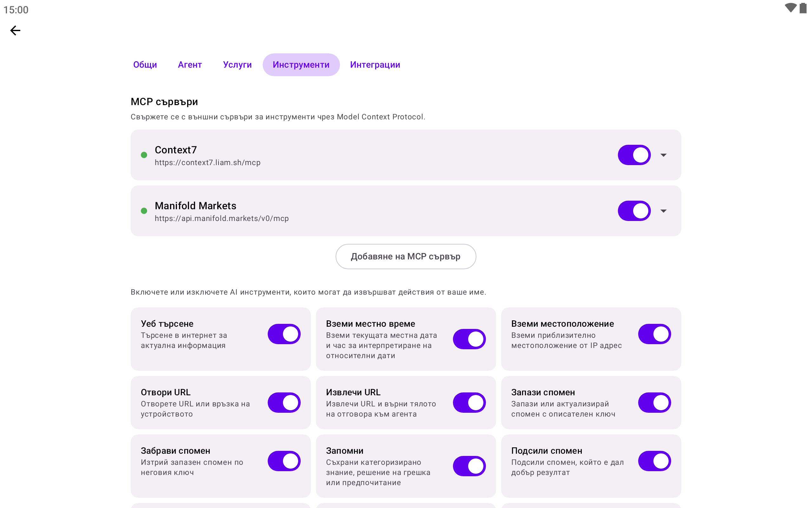Click the Забрави спомен title
Viewport: 812px width, 508px height.
pos(175,451)
